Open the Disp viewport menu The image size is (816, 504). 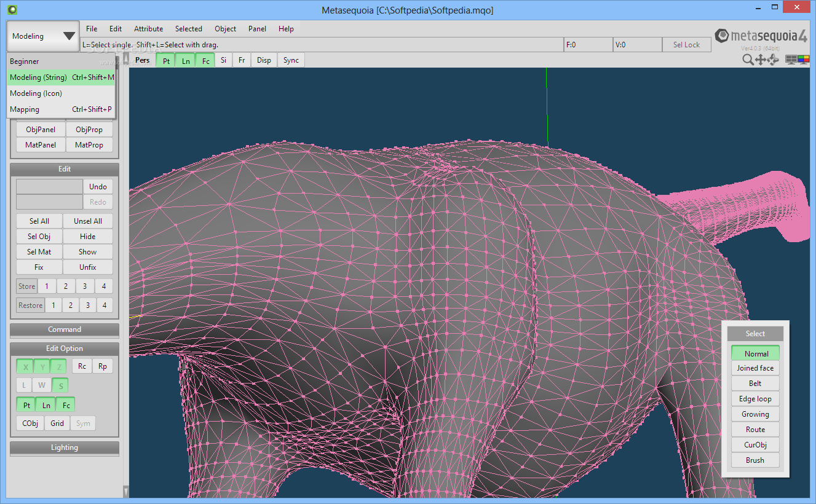[264, 60]
